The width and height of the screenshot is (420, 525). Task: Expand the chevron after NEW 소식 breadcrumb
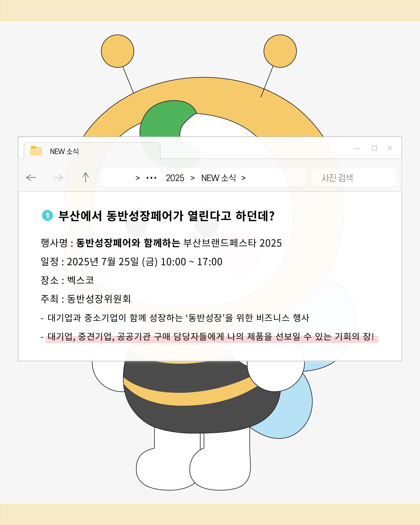pyautogui.click(x=243, y=178)
